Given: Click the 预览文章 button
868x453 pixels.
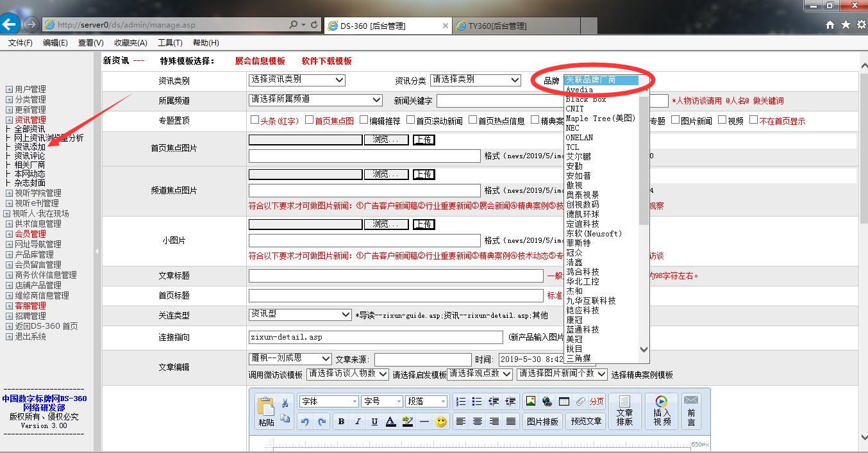Looking at the screenshot, I should (587, 422).
